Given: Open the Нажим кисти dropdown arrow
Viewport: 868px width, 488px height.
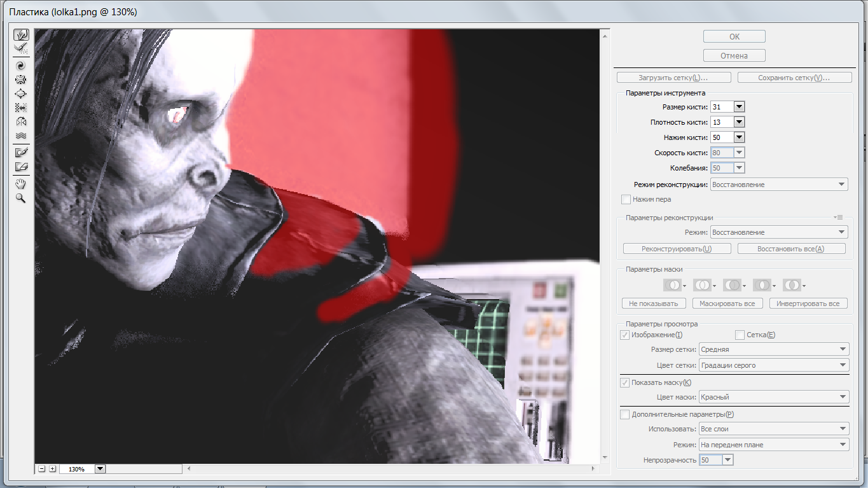Looking at the screenshot, I should pos(739,137).
